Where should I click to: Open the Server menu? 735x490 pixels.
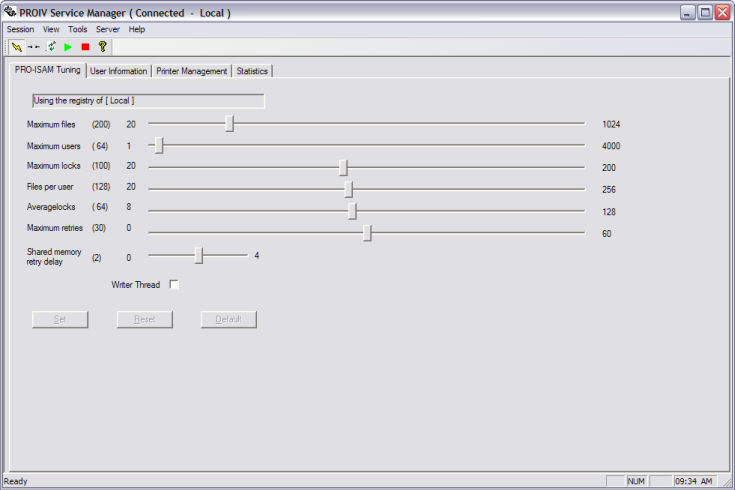108,30
